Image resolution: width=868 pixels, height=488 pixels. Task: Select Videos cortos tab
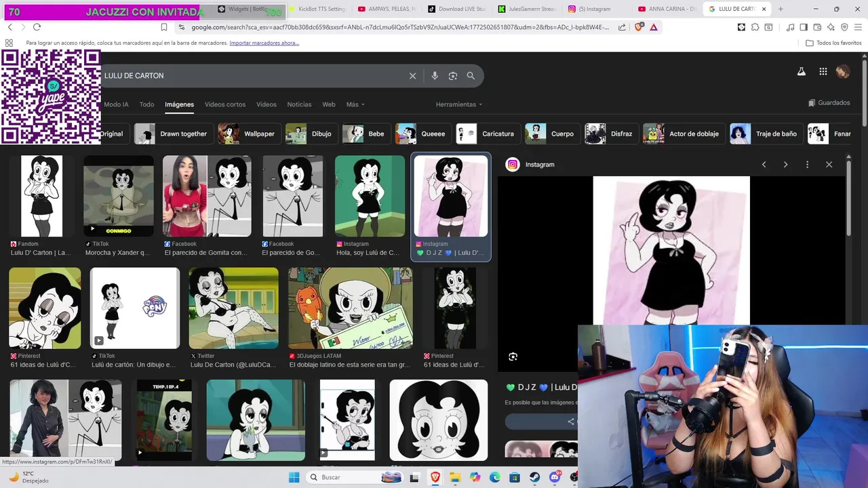(x=225, y=104)
